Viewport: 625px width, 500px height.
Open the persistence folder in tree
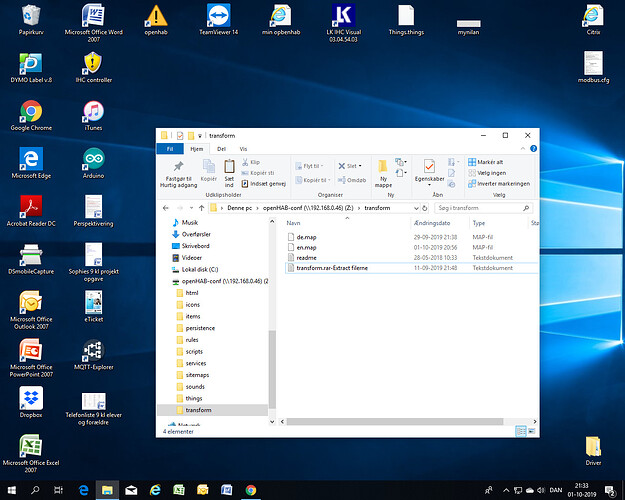point(200,328)
